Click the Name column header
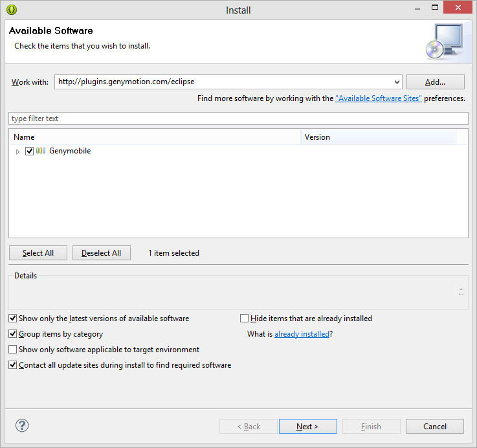Image resolution: width=477 pixels, height=448 pixels. (155, 137)
